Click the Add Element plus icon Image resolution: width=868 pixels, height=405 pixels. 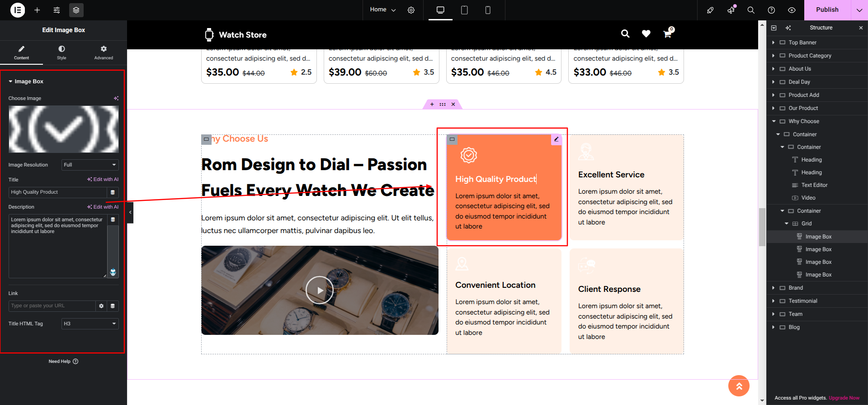point(37,10)
